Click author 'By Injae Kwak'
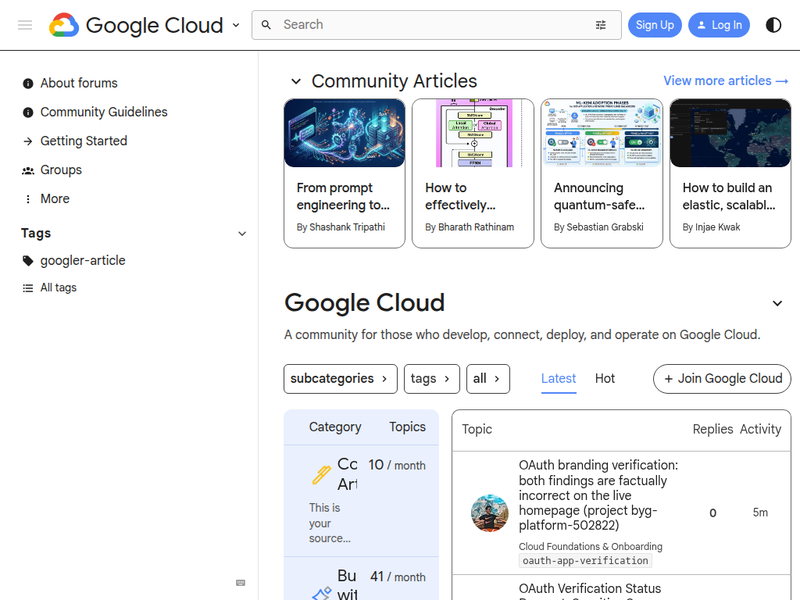This screenshot has width=800, height=600. [711, 228]
